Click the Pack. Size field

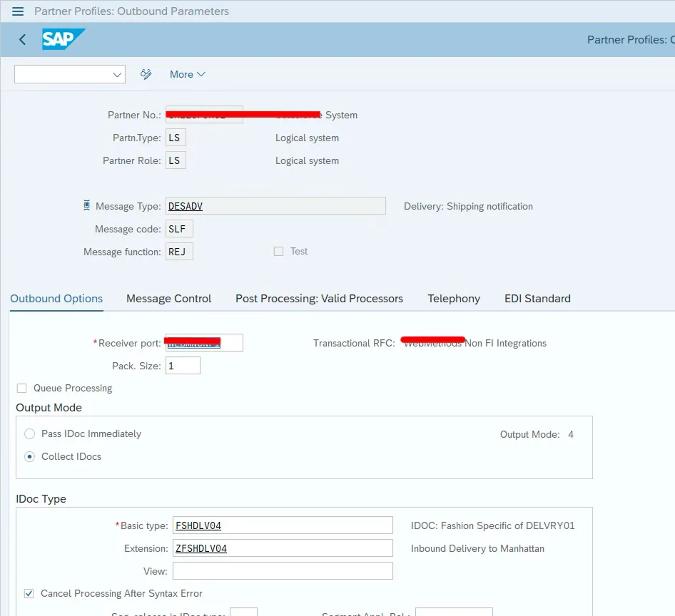click(183, 365)
